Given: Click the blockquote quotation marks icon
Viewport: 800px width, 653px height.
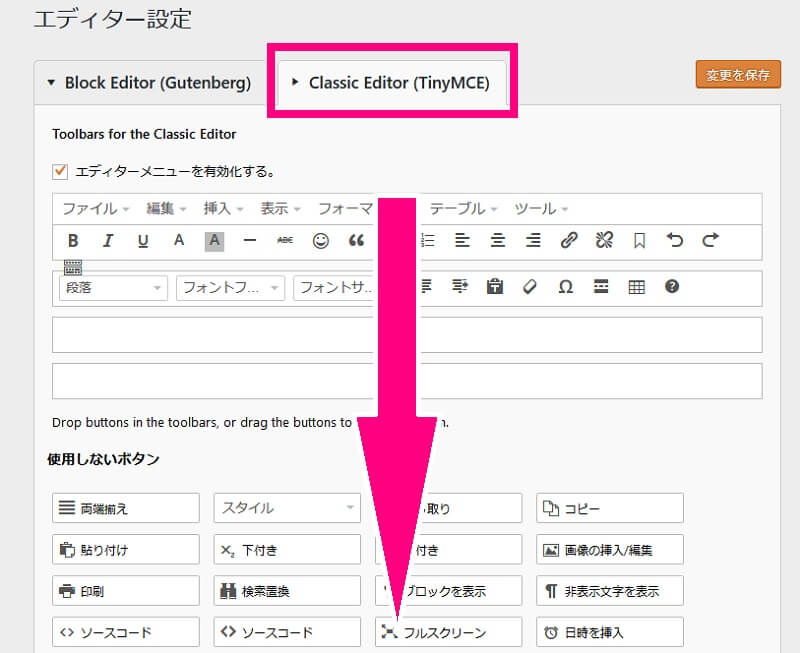Looking at the screenshot, I should 356,241.
